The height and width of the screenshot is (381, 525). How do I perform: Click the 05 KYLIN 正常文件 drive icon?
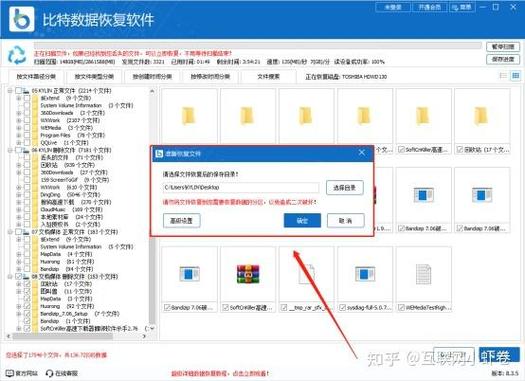26,91
